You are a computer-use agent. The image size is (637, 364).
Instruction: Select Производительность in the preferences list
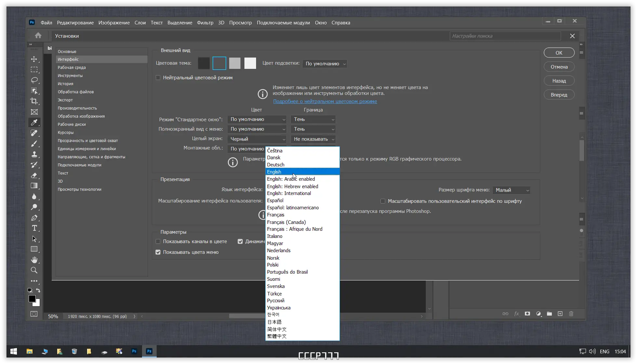77,108
